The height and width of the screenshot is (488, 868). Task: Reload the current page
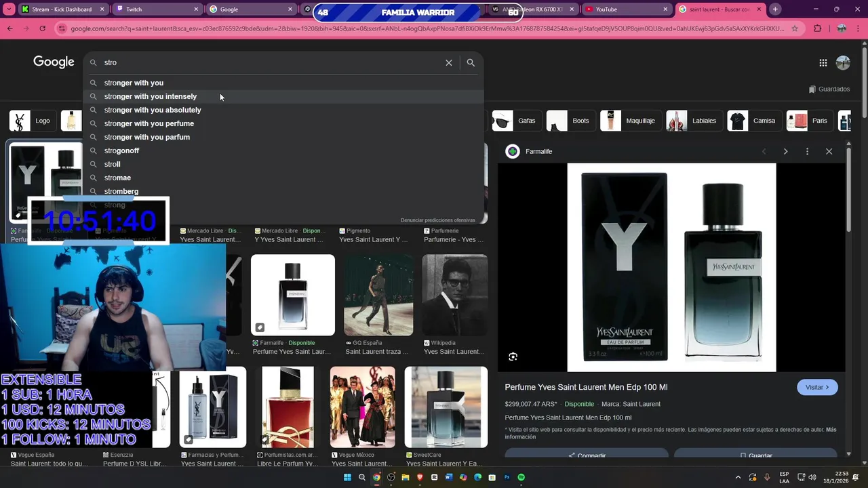pos(42,28)
